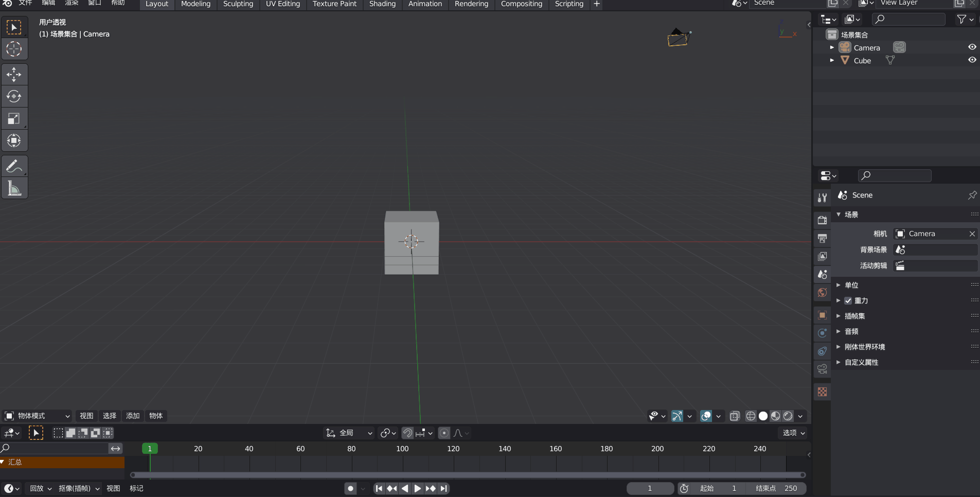Hide the Cube in the outliner
This screenshot has height=497, width=980.
972,60
